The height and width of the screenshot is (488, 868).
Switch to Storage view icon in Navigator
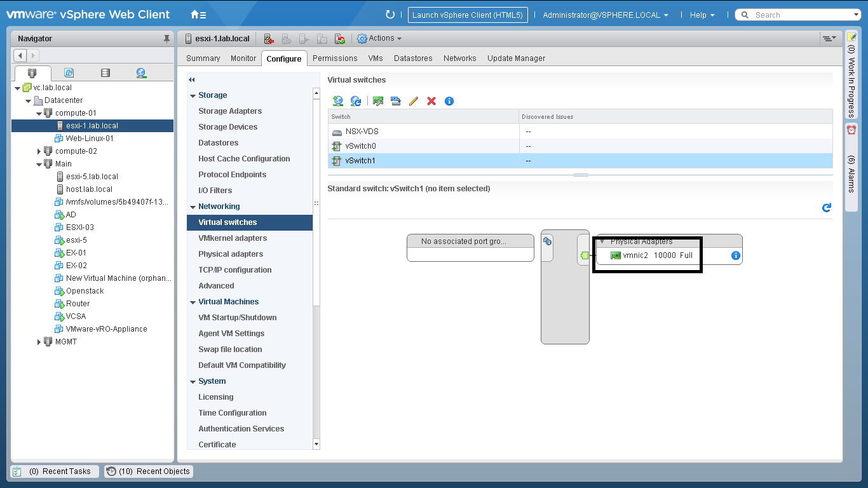click(x=105, y=73)
